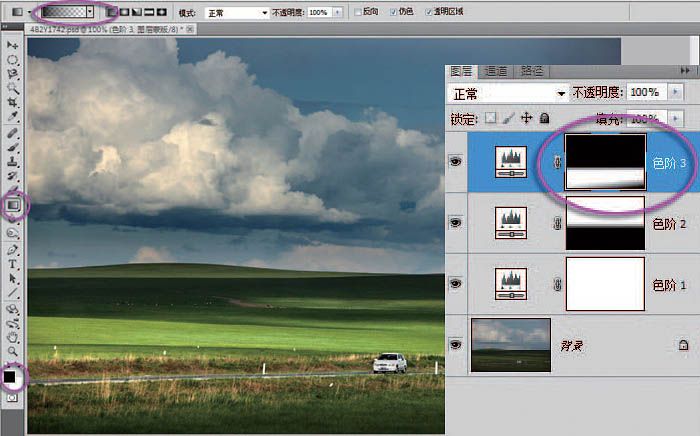Screen dimensions: 700x436
Task: Click the foreground color swatch in the toolbox
Action: (10, 377)
